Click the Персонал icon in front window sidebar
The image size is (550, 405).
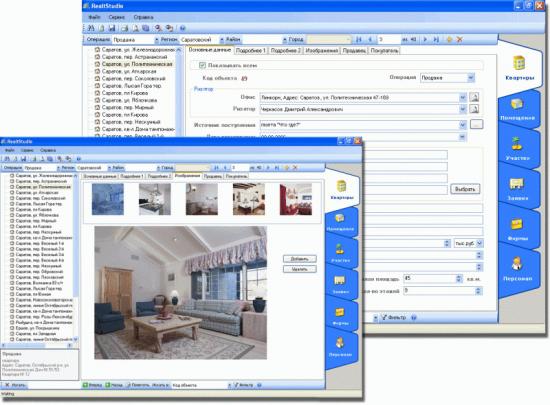point(340,343)
